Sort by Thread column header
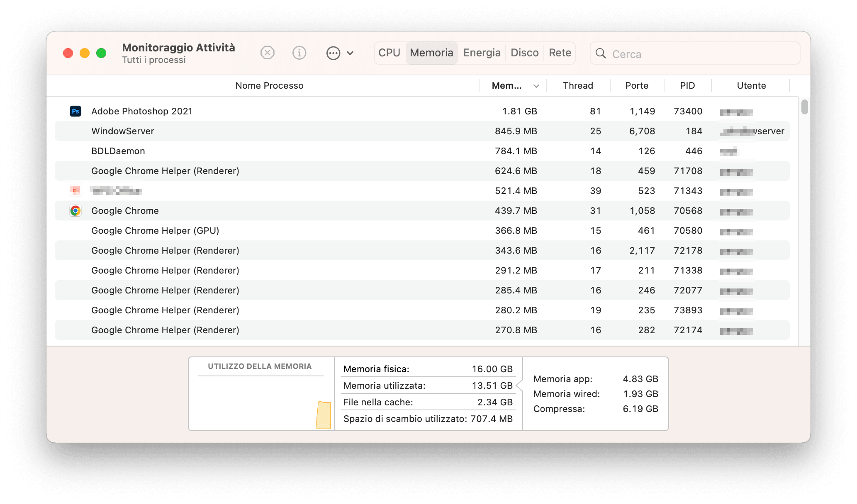The height and width of the screenshot is (504, 857). (578, 86)
